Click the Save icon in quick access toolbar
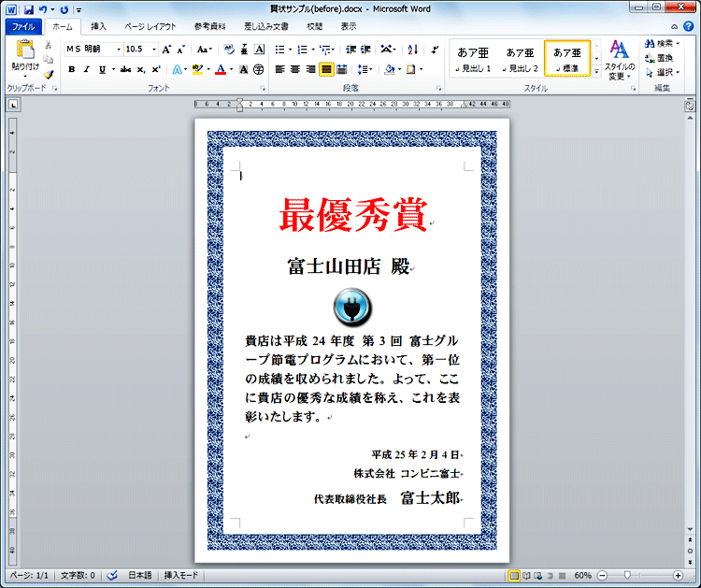 click(x=29, y=9)
